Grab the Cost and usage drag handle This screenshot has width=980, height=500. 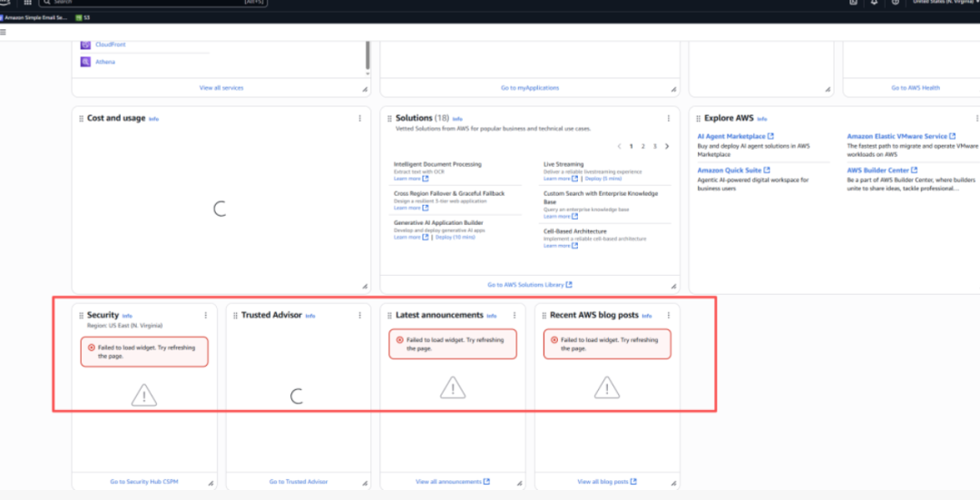(x=81, y=119)
